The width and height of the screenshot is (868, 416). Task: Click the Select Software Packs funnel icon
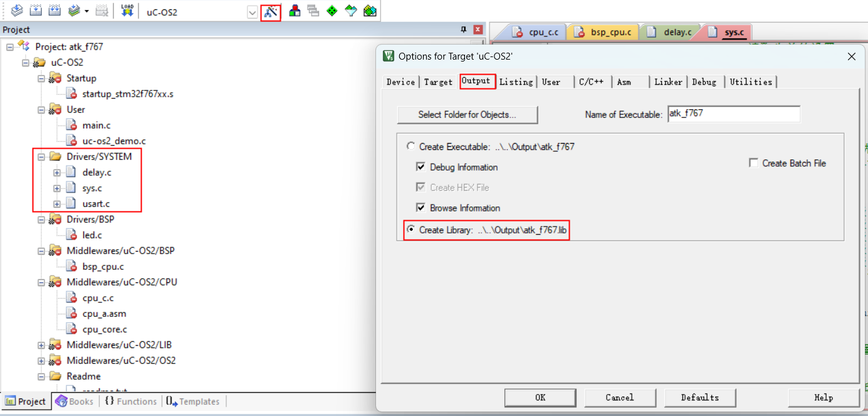(351, 11)
